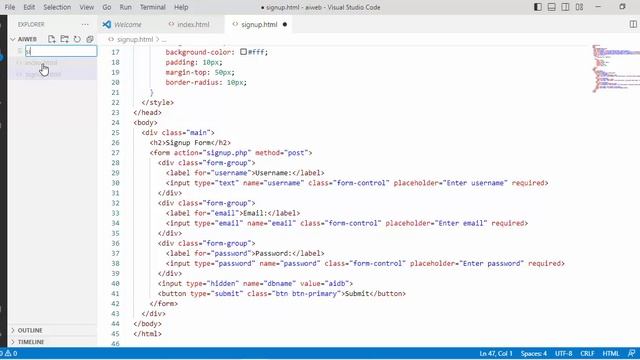Open Customize Layout icon
The height and width of the screenshot is (360, 640).
click(x=579, y=7)
